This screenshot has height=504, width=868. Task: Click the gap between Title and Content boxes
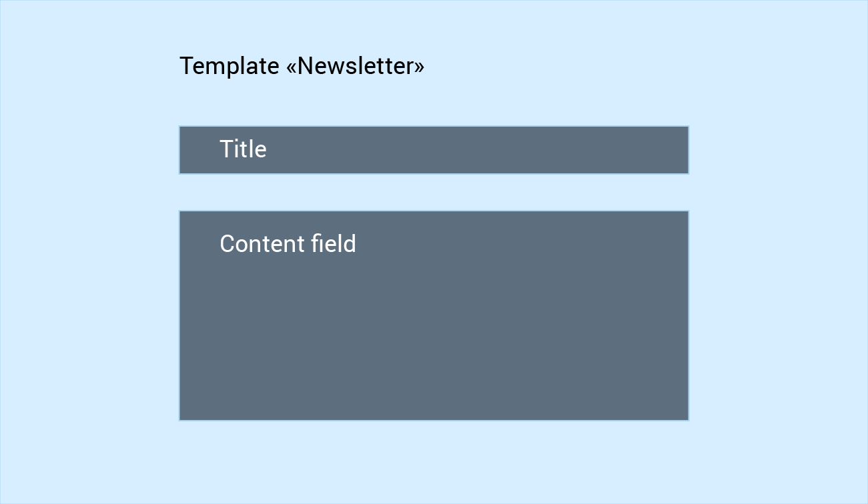tap(434, 193)
